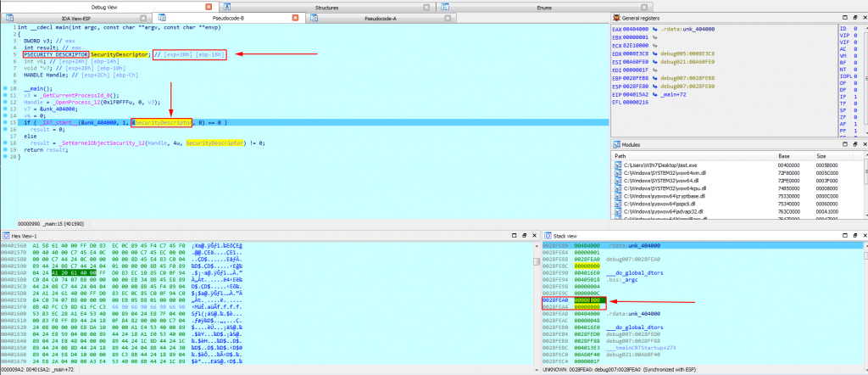Click the EAX register value 00404000
Viewport: 868px width, 375px height.
[x=637, y=29]
